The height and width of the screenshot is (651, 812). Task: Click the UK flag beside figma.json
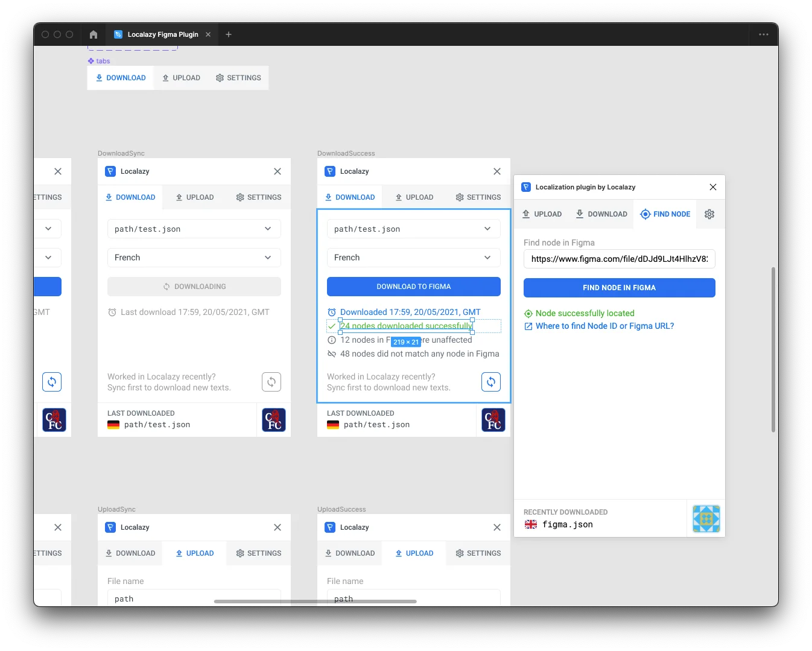click(530, 524)
